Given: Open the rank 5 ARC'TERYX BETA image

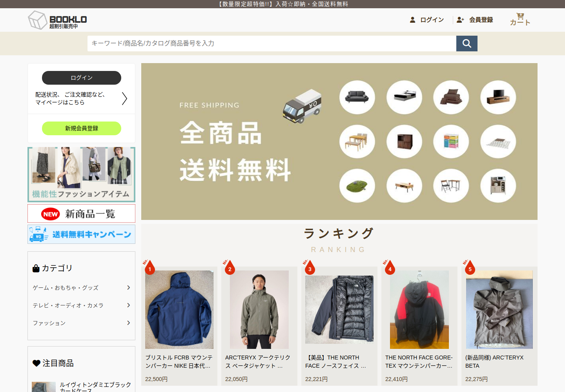Looking at the screenshot, I should 499,310.
